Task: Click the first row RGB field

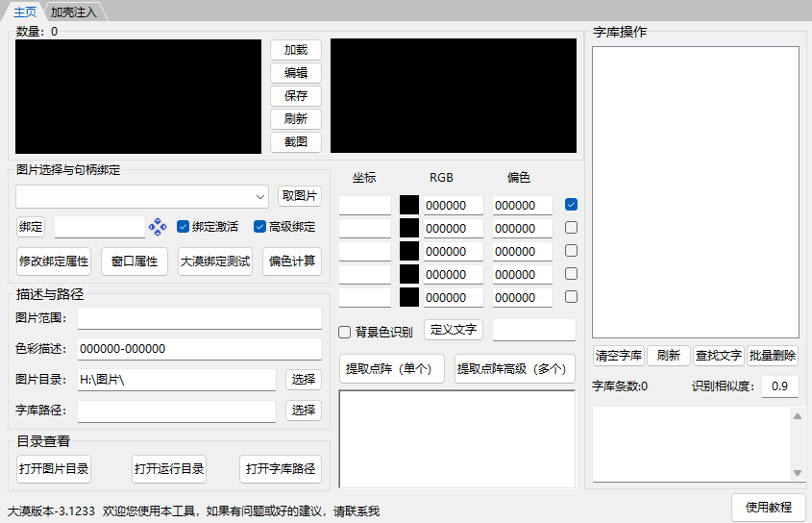Action: (454, 206)
